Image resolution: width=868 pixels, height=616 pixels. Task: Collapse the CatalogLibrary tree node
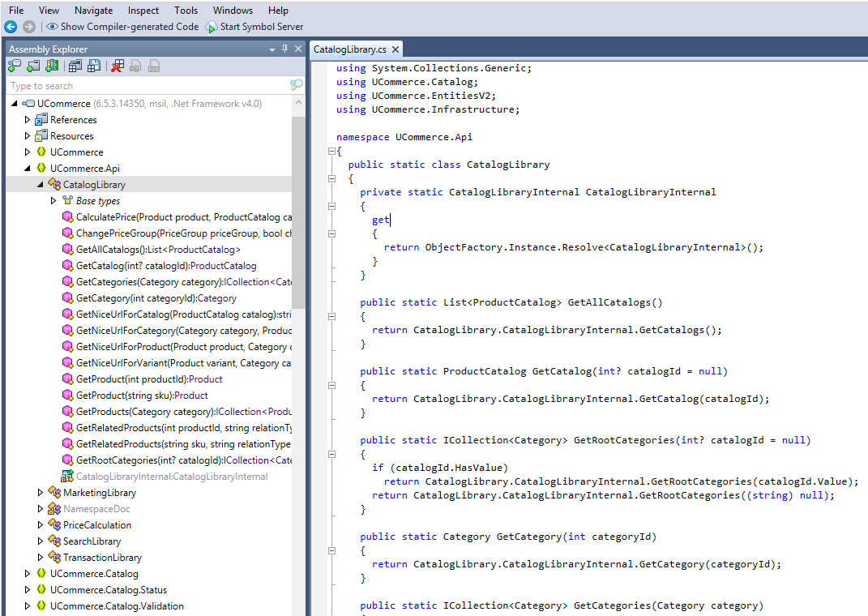[x=41, y=185]
